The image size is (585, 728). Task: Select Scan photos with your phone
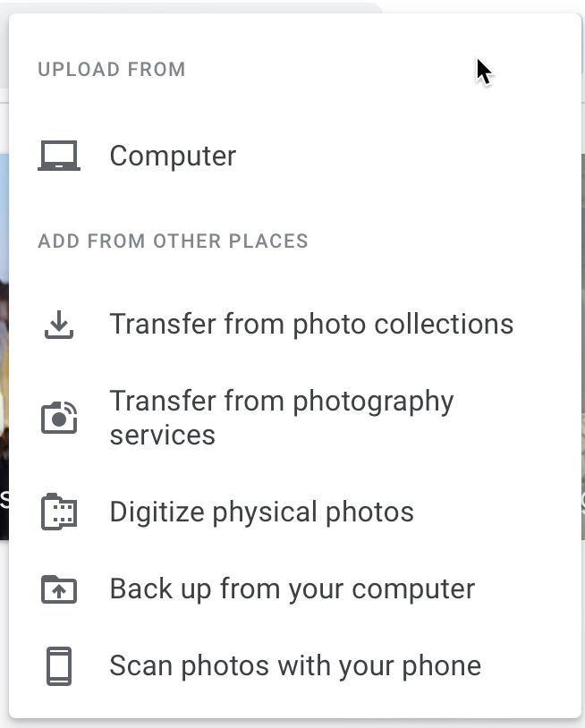295,665
